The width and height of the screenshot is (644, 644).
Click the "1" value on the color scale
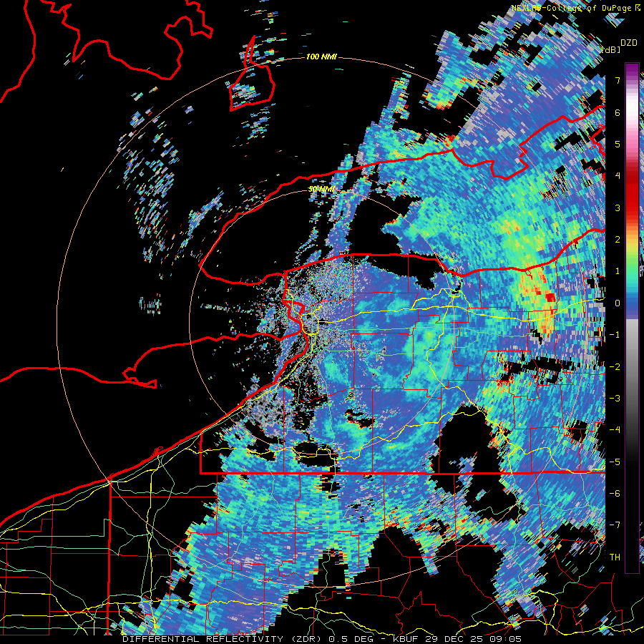pos(618,271)
